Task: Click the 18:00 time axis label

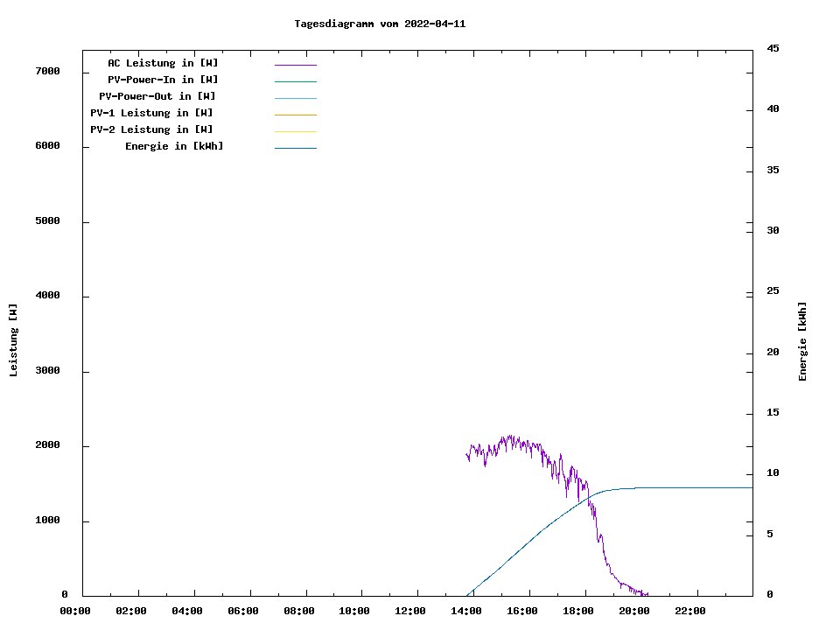Action: click(x=578, y=611)
